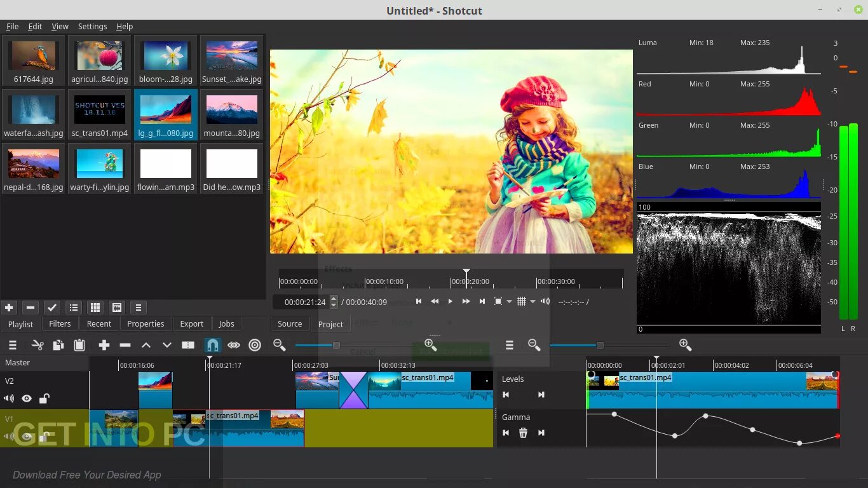Switch playlist to tiles grid view
The height and width of the screenshot is (488, 868).
point(95,308)
